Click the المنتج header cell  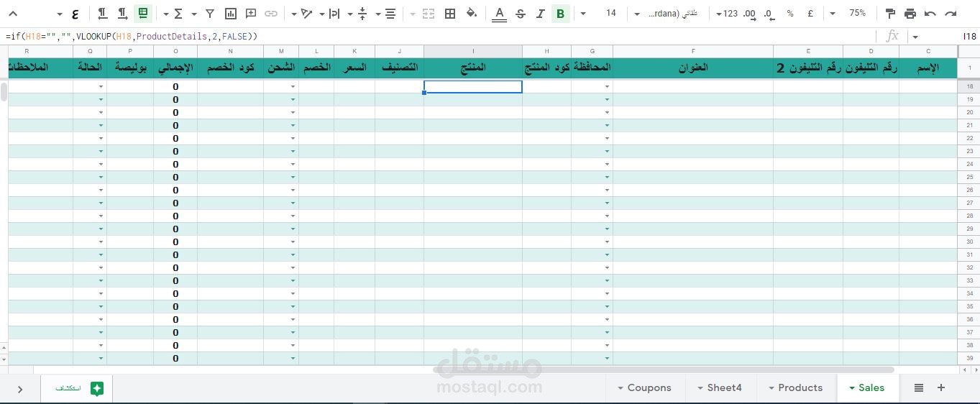[473, 68]
